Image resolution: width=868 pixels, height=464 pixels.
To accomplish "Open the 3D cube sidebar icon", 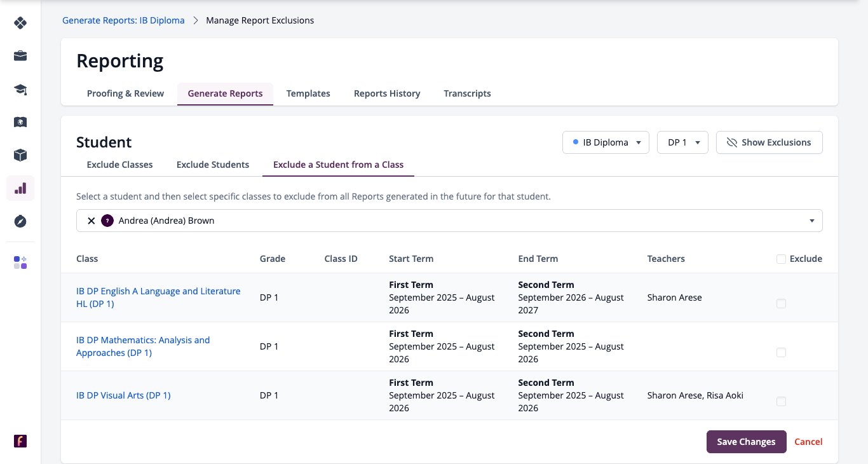I will pos(20,155).
